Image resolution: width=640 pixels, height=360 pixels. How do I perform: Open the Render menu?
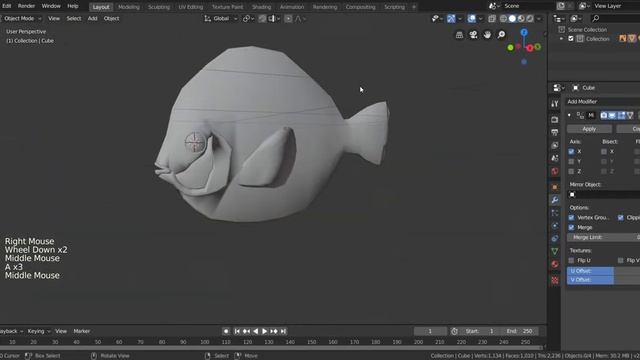click(x=26, y=6)
